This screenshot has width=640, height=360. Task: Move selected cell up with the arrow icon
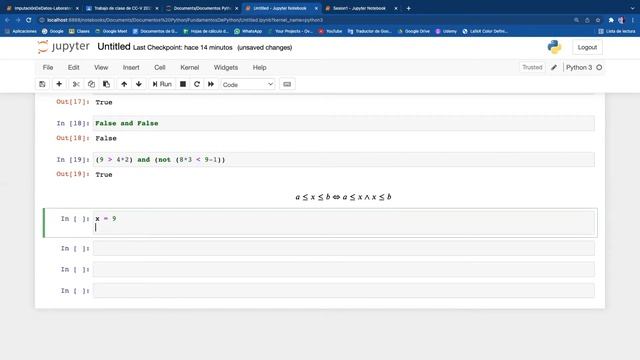[x=124, y=84]
